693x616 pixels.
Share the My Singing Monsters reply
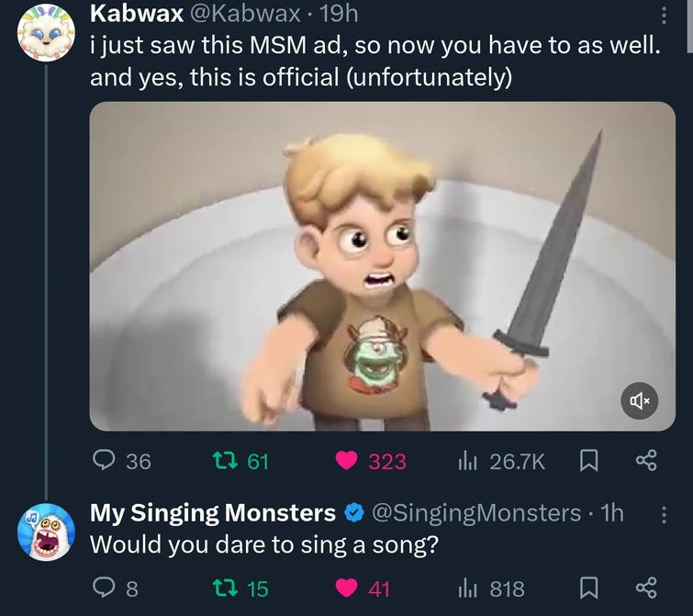point(646,588)
